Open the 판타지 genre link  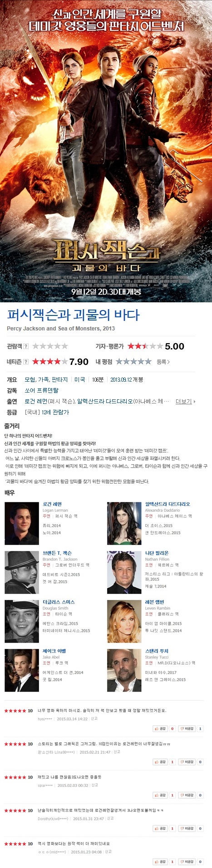(x=59, y=380)
